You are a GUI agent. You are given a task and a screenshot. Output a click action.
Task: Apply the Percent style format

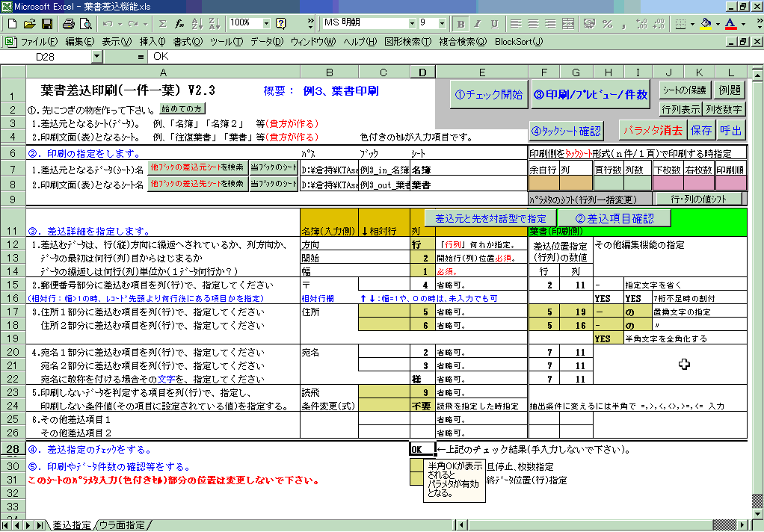(607, 23)
